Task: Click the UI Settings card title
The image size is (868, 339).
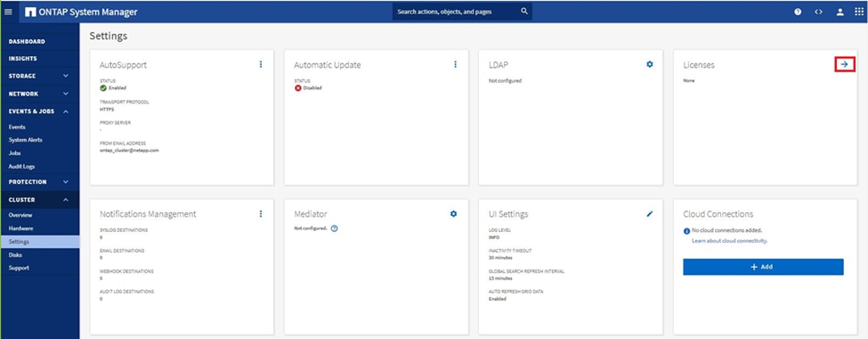Action: (508, 213)
